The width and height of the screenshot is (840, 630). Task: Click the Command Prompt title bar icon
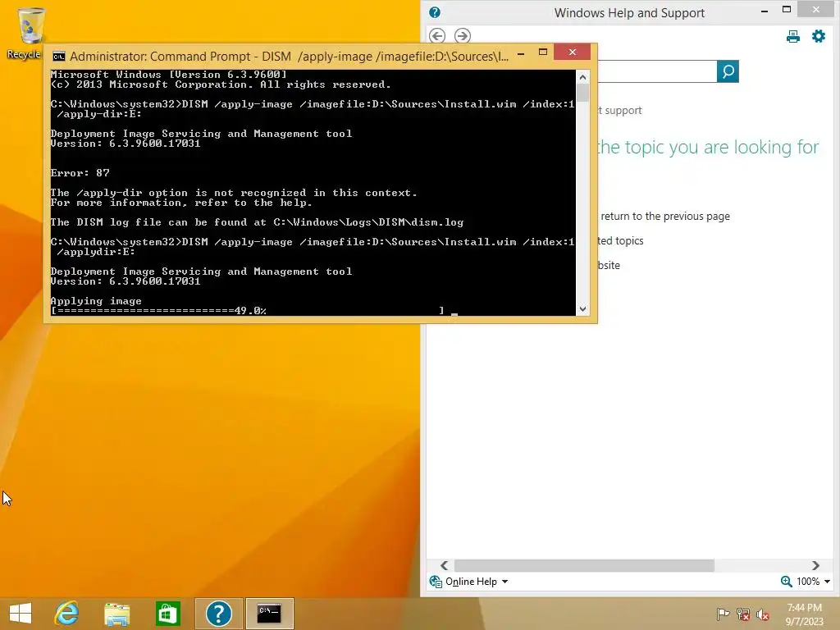coord(58,57)
